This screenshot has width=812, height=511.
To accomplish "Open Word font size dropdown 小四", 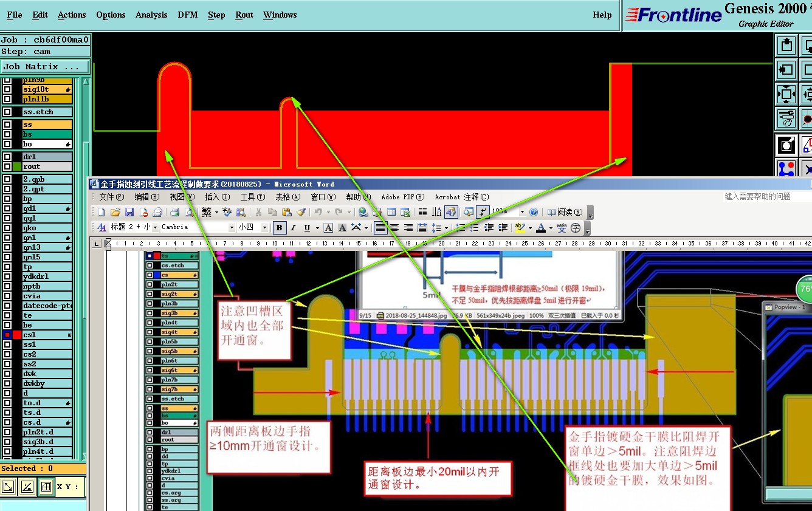I will 264,228.
